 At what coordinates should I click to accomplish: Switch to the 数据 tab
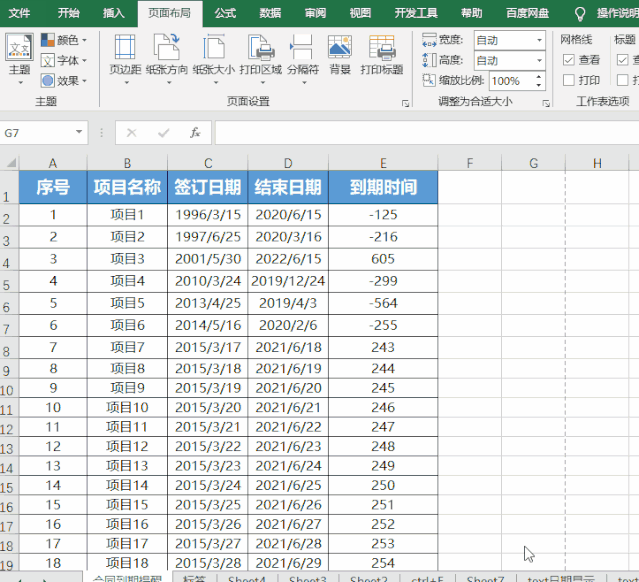(270, 13)
